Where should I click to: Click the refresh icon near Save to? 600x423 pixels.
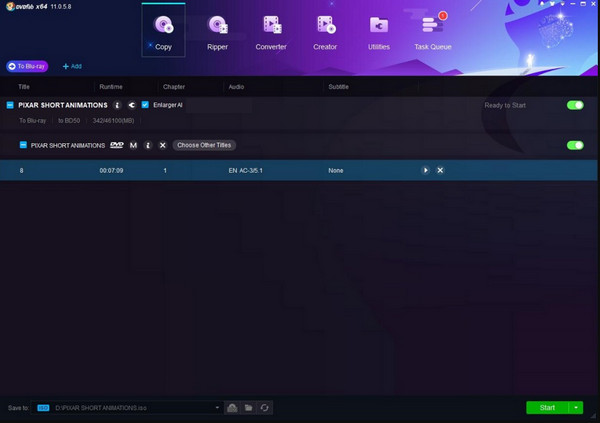264,408
